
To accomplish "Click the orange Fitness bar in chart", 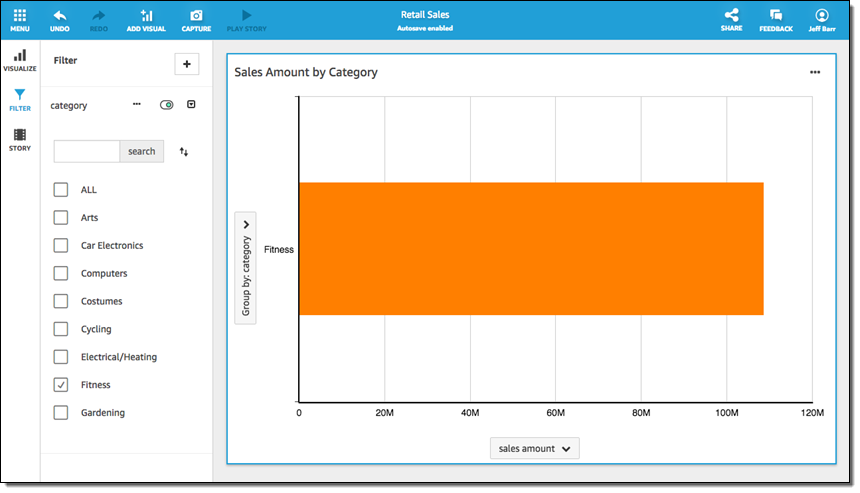I will [x=530, y=249].
